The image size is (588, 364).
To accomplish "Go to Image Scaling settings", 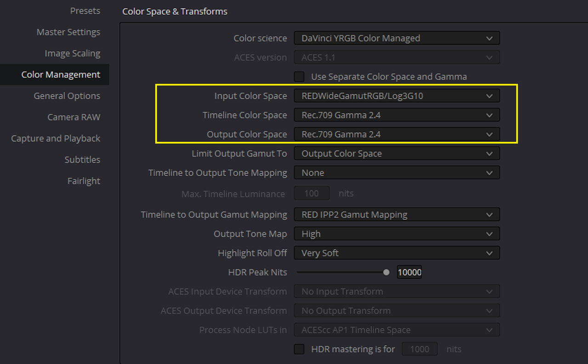I will [x=72, y=53].
